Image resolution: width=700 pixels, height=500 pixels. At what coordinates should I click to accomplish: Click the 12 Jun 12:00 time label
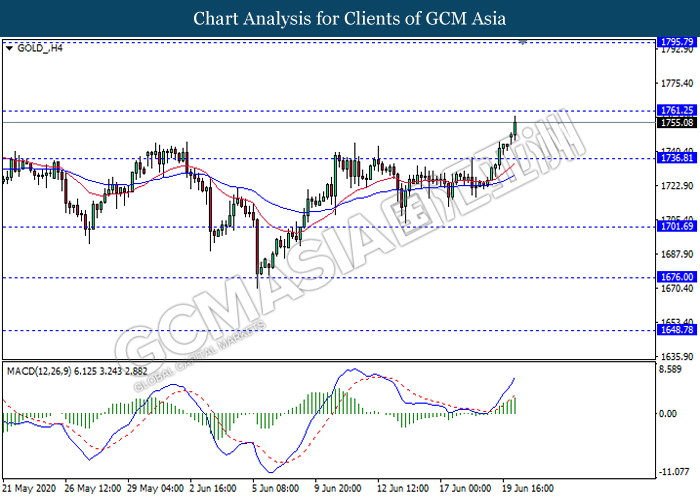pos(403,488)
